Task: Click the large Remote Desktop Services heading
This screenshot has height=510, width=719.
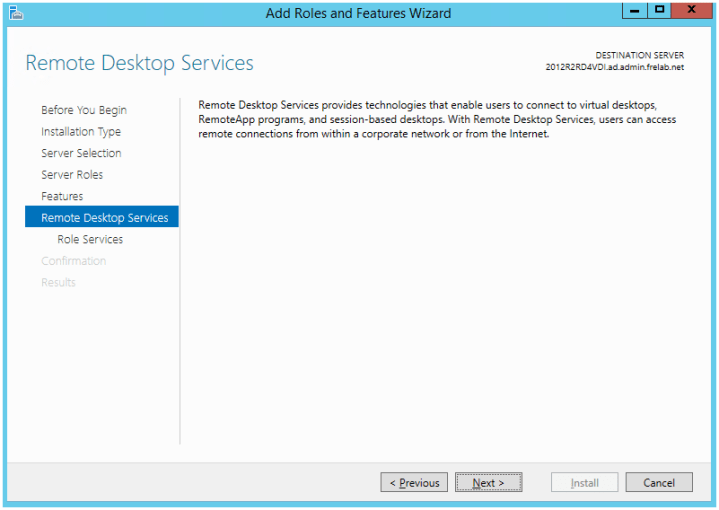Action: tap(139, 63)
